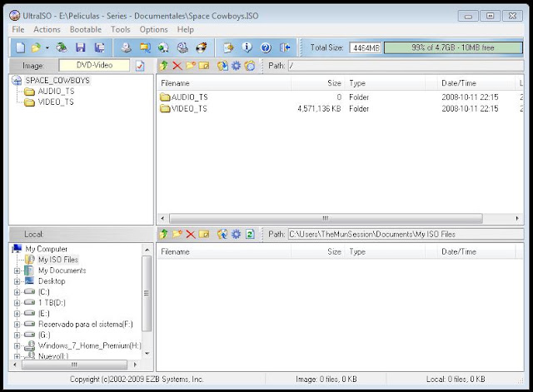
Task: Select My ISO Files in local tree
Action: click(x=57, y=260)
